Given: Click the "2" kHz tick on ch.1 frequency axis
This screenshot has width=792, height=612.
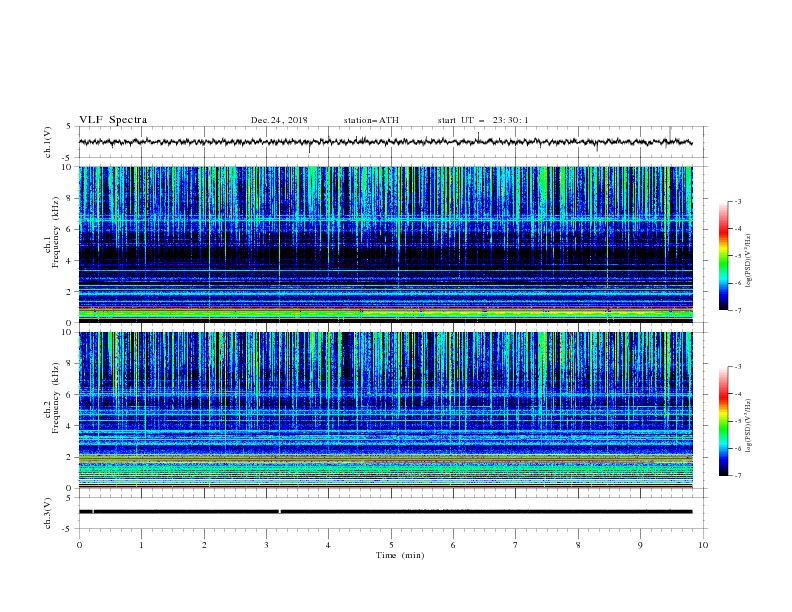Looking at the screenshot, I should pyautogui.click(x=69, y=291).
